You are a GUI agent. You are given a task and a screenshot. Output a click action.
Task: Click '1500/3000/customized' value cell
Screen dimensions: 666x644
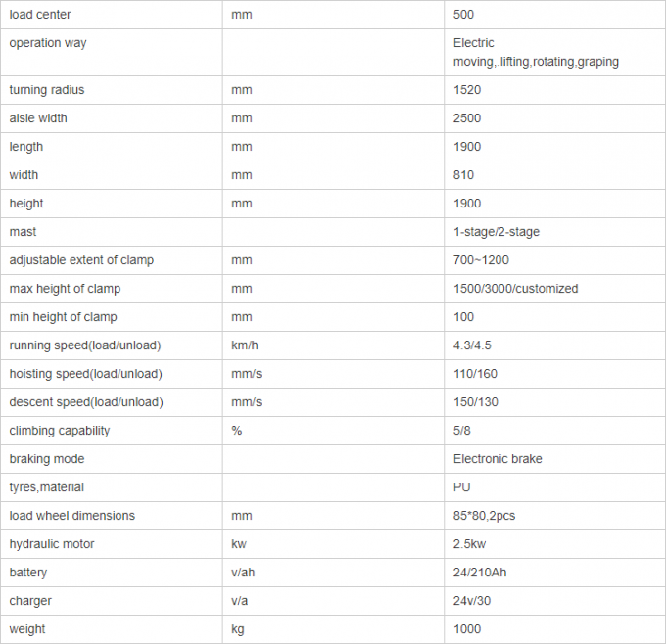pyautogui.click(x=515, y=289)
